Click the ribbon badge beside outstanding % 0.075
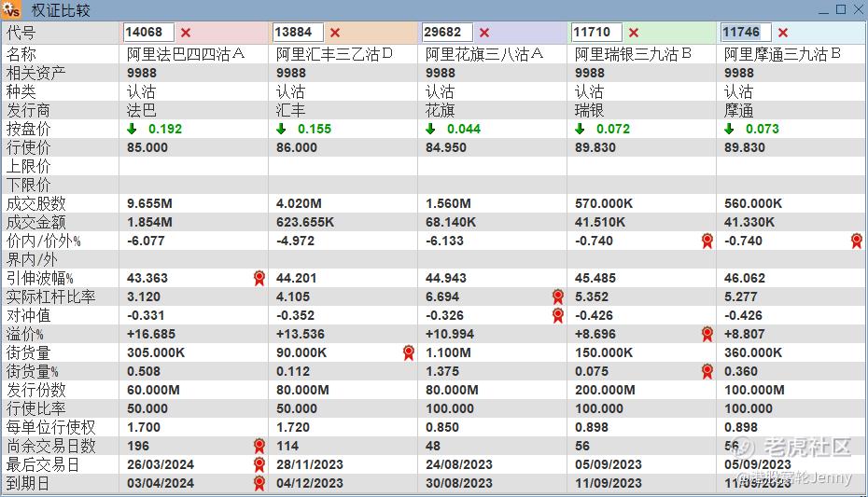 coord(707,371)
